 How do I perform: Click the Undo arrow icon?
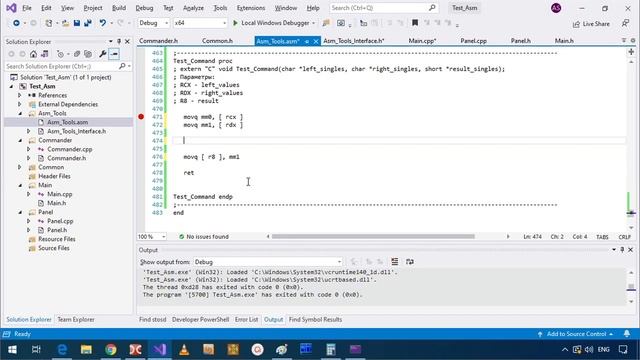102,23
